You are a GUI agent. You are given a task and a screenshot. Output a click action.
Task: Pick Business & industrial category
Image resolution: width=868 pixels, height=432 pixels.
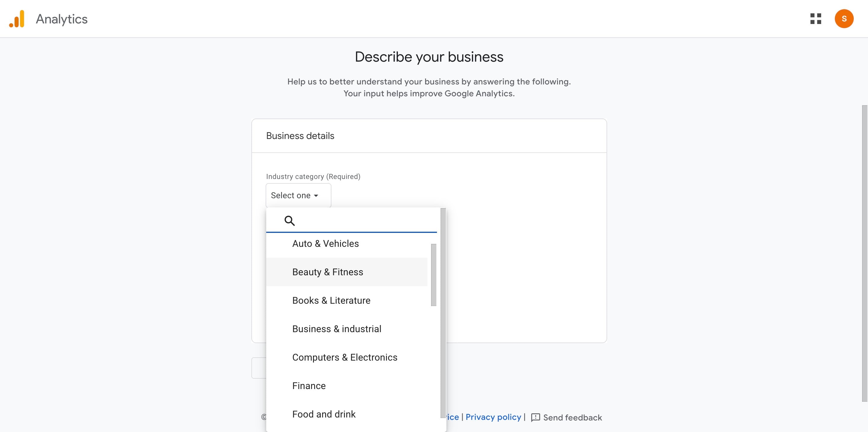tap(337, 329)
